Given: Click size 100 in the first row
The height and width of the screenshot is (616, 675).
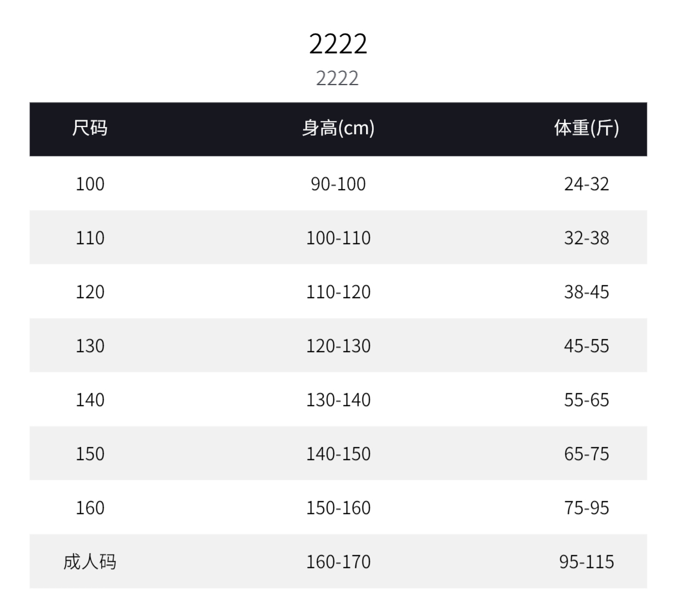Looking at the screenshot, I should (x=90, y=184).
